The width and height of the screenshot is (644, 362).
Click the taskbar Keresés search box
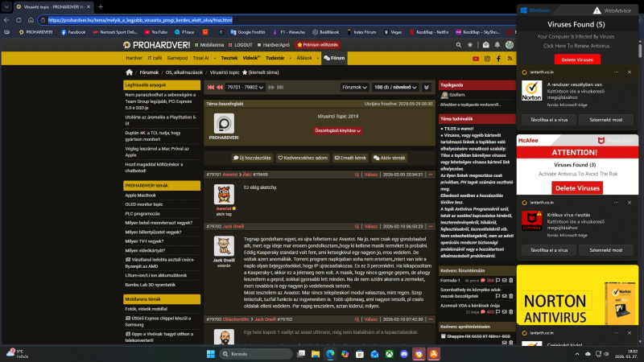coord(255,354)
